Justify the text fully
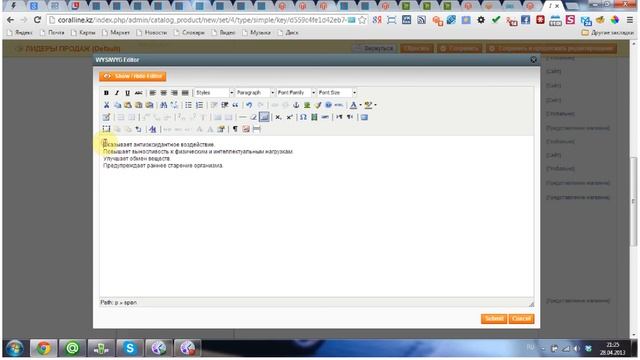Screen dimensions: 640x360 [185, 93]
